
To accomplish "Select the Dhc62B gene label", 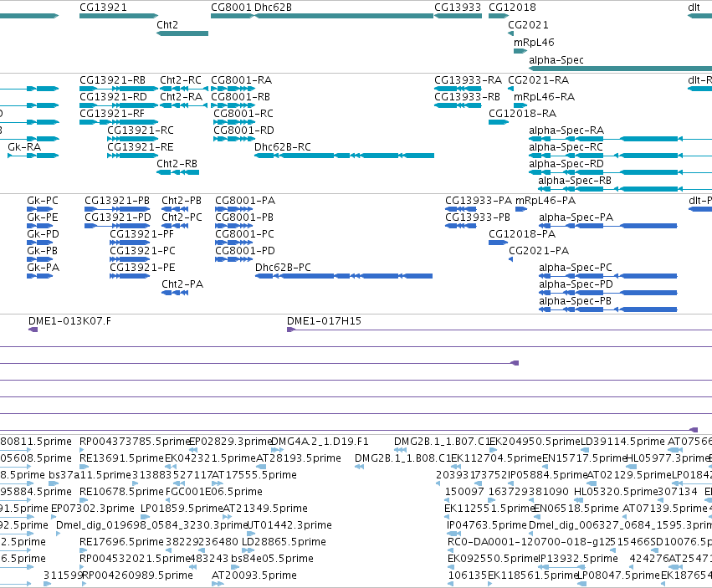I will pos(273,8).
